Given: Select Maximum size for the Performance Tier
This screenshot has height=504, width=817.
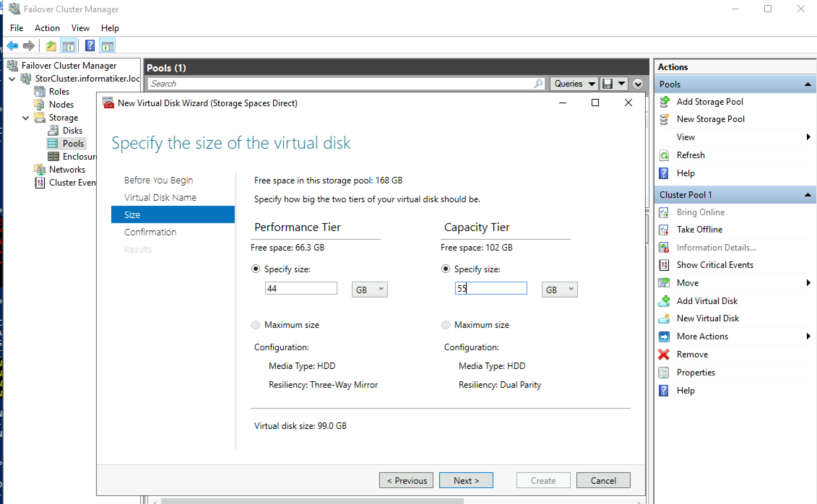Looking at the screenshot, I should [x=256, y=325].
